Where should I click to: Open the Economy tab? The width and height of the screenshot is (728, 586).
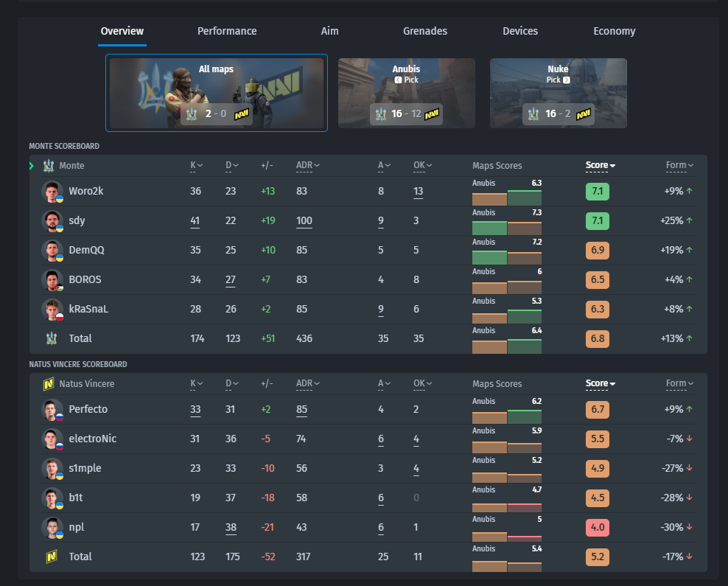(615, 31)
